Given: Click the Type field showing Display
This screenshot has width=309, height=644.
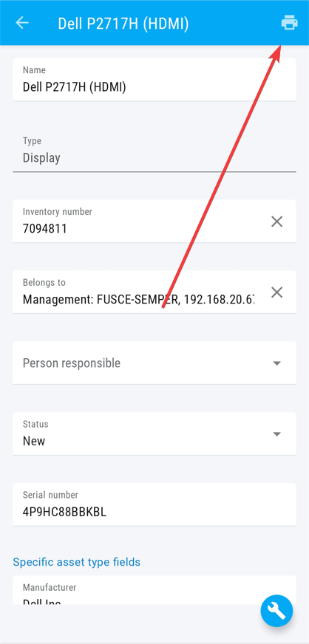Looking at the screenshot, I should tap(154, 151).
